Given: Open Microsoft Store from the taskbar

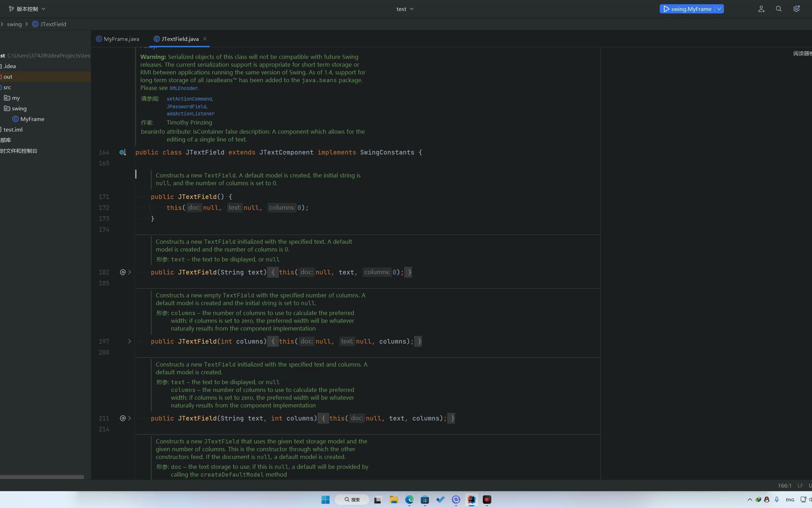Looking at the screenshot, I should point(425,500).
